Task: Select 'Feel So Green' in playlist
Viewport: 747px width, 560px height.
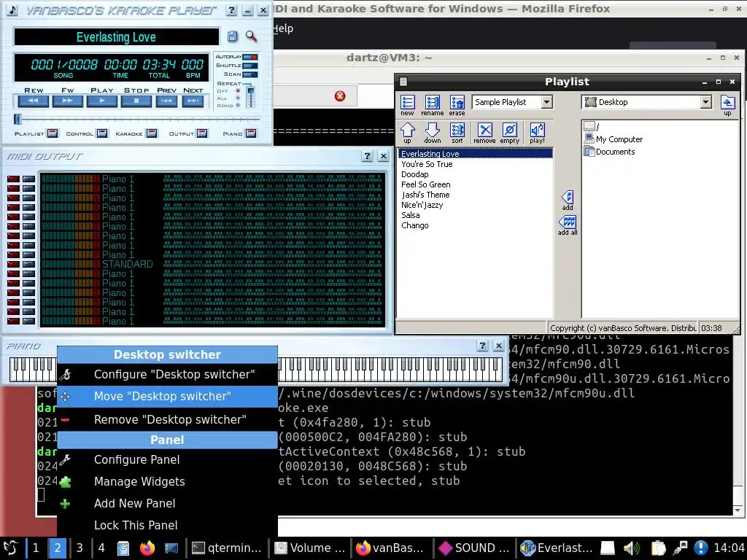Action: [x=425, y=184]
